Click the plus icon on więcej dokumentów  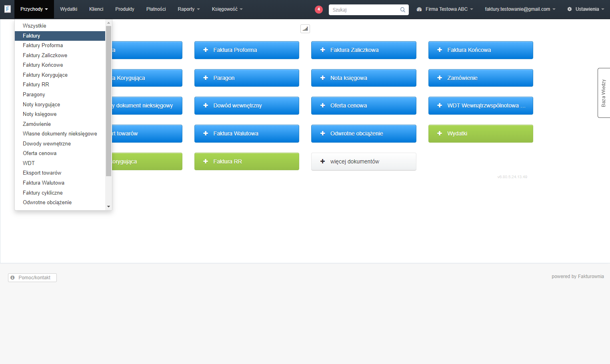click(x=323, y=161)
